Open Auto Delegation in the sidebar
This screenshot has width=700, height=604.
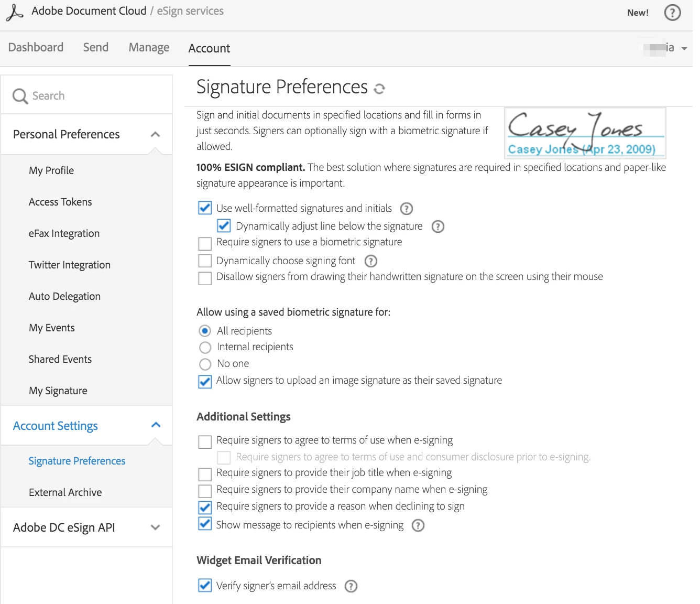[x=64, y=297]
